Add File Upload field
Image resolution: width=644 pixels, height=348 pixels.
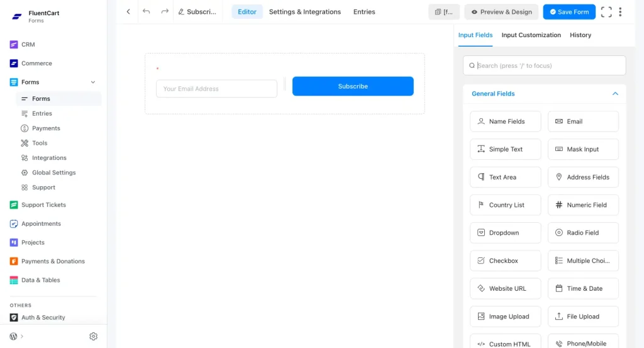coord(583,317)
